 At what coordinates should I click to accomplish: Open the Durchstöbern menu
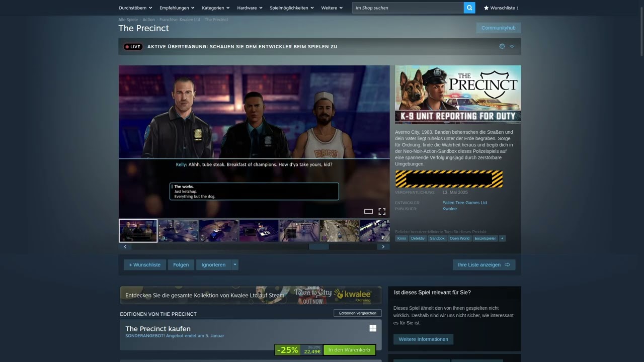(135, 8)
